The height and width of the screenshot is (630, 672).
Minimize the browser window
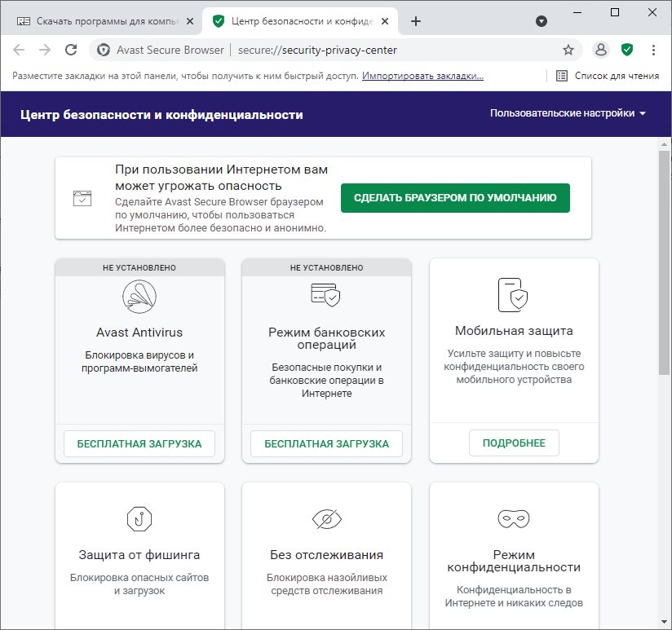[577, 12]
